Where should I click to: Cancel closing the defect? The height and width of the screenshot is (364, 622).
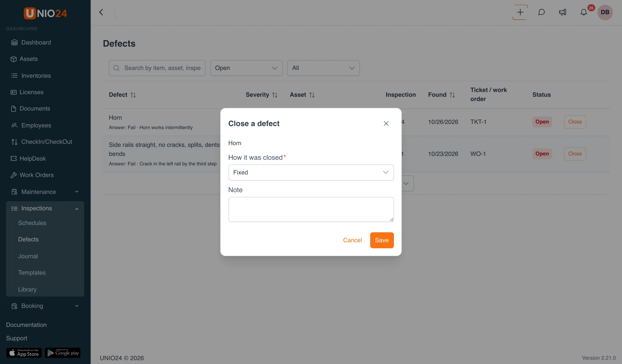tap(352, 240)
